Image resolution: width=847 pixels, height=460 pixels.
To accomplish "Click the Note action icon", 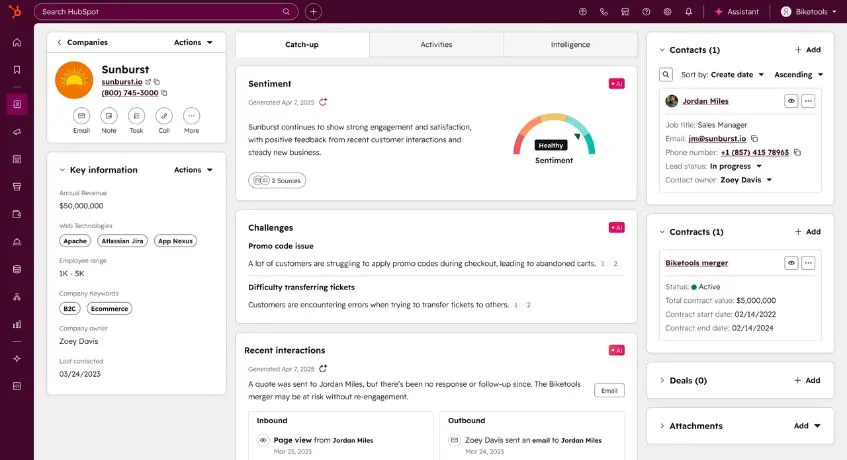I will (109, 116).
